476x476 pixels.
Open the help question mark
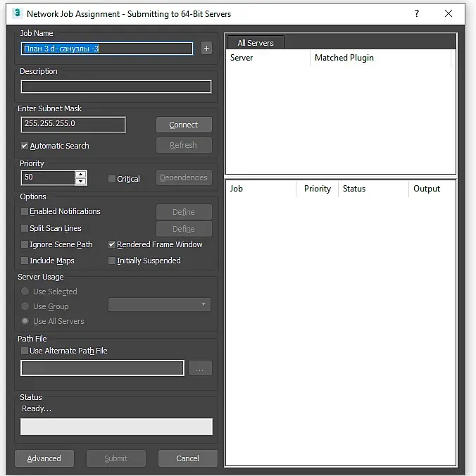(x=417, y=13)
